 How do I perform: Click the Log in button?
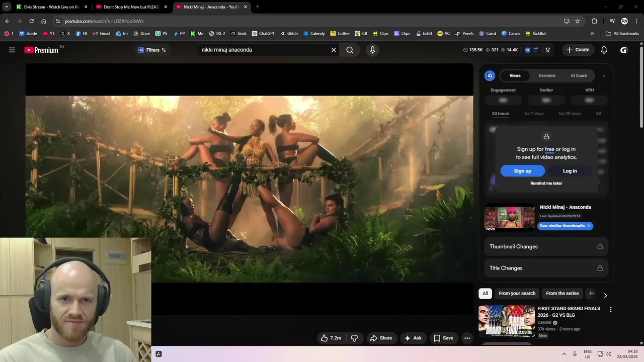(570, 171)
